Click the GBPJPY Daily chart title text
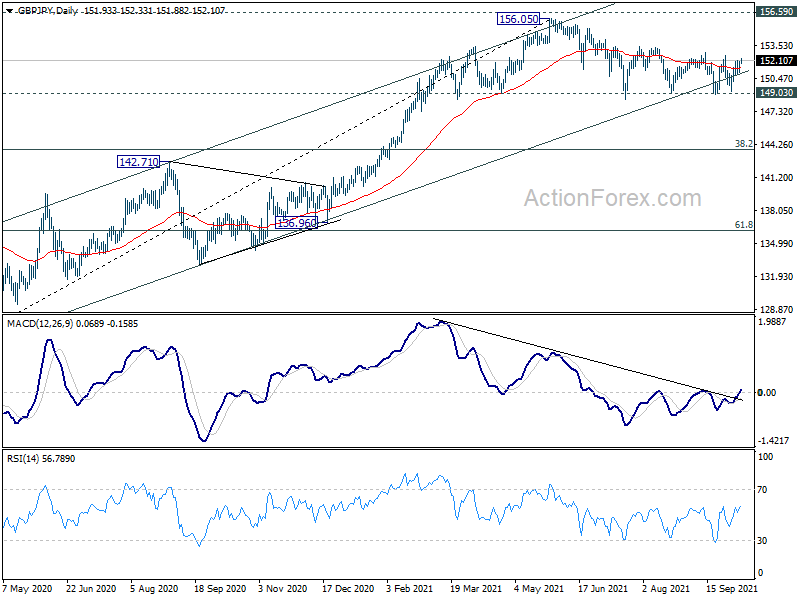The width and height of the screenshot is (800, 600). pos(47,11)
